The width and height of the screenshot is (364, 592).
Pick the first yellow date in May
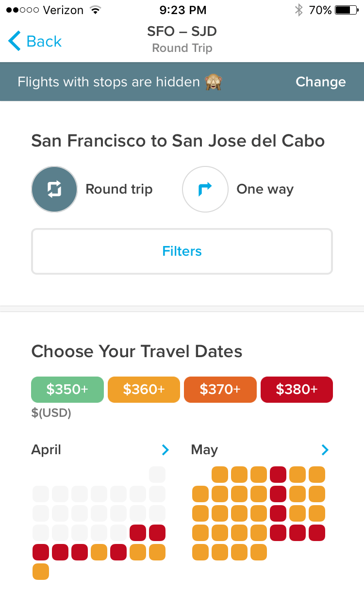(x=220, y=474)
